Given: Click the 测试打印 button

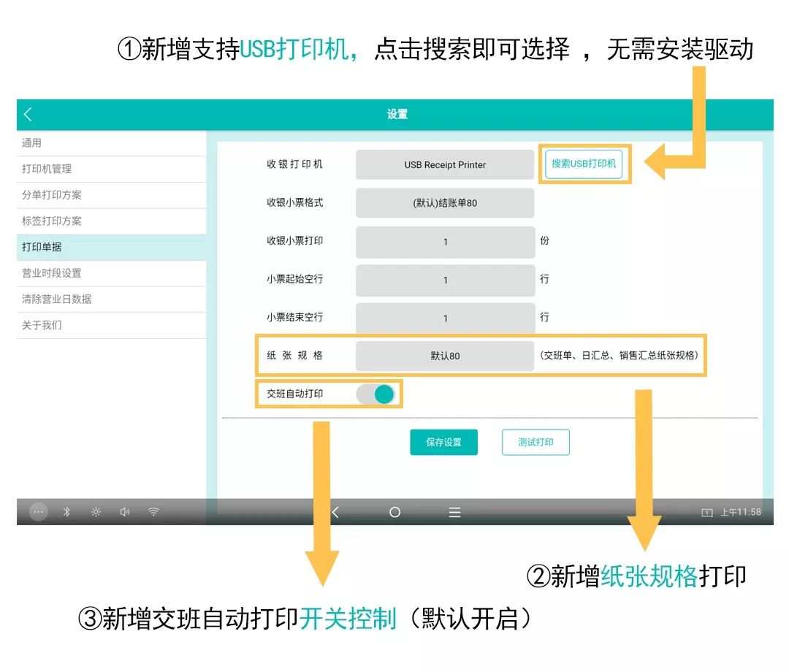Looking at the screenshot, I should click(535, 442).
